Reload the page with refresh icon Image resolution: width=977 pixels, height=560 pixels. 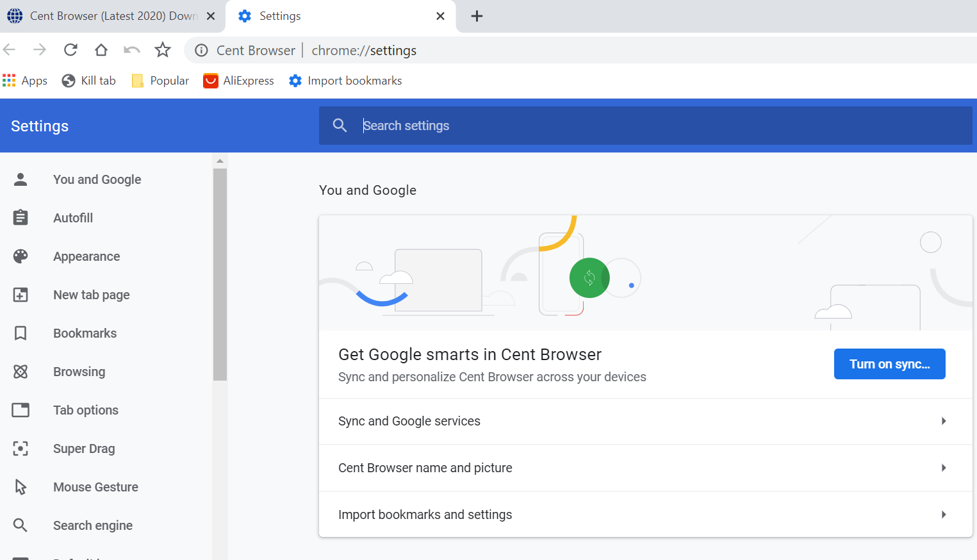click(x=70, y=50)
